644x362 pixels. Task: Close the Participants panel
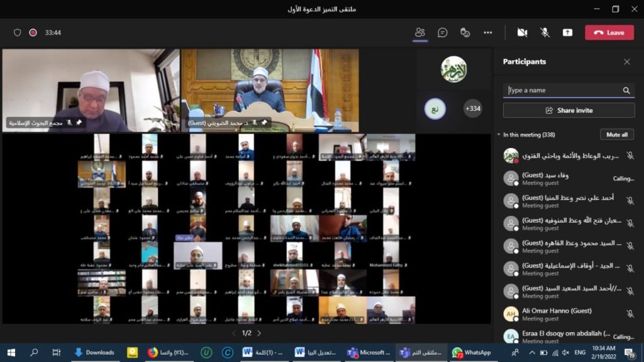[x=627, y=62]
